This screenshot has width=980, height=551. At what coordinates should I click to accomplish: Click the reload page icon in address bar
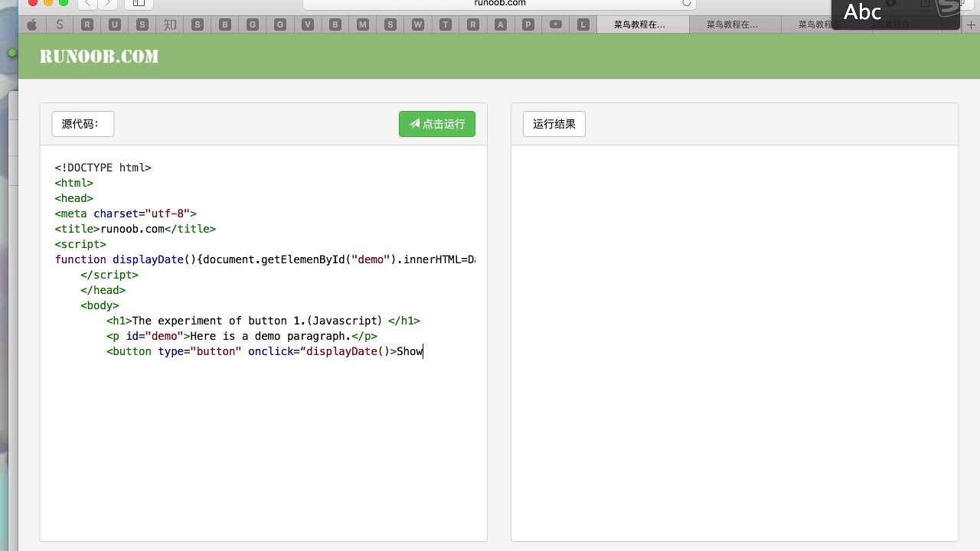687,3
